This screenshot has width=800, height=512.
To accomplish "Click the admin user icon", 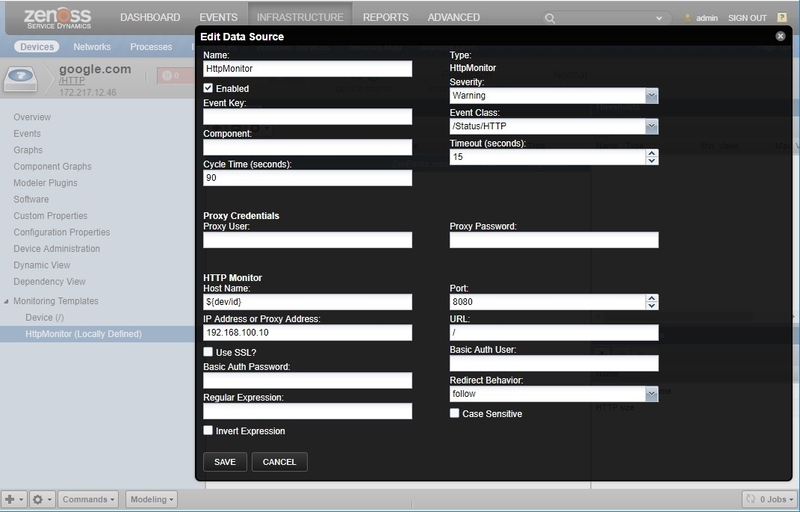I will [x=687, y=18].
